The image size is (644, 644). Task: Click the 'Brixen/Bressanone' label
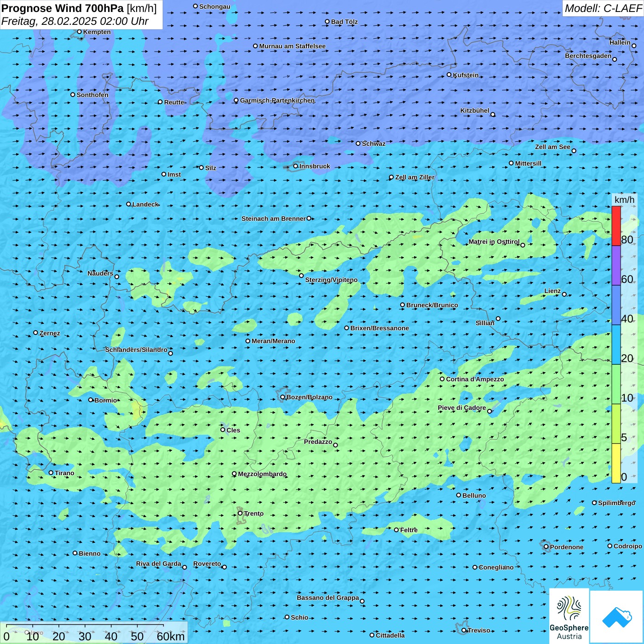[379, 328]
